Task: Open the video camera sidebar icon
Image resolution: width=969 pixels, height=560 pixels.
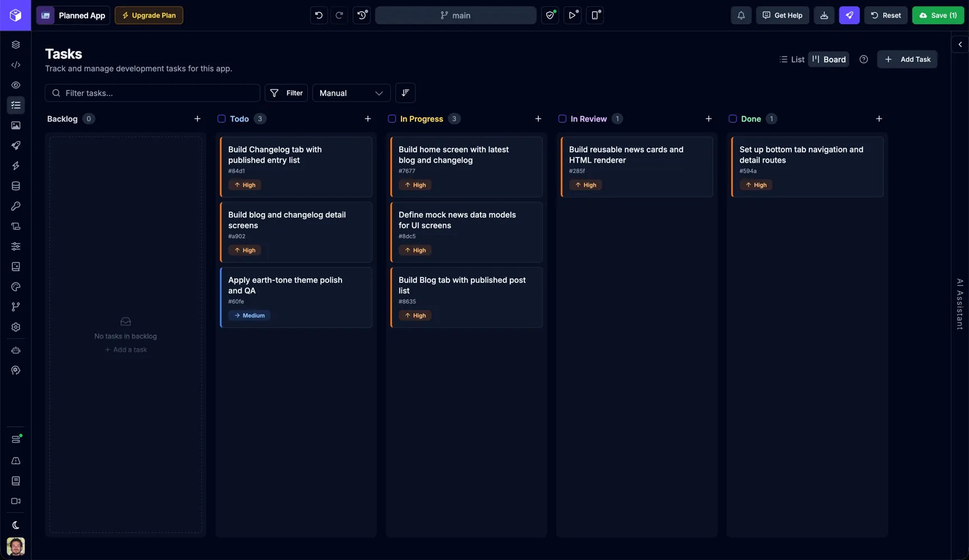Action: (x=16, y=501)
